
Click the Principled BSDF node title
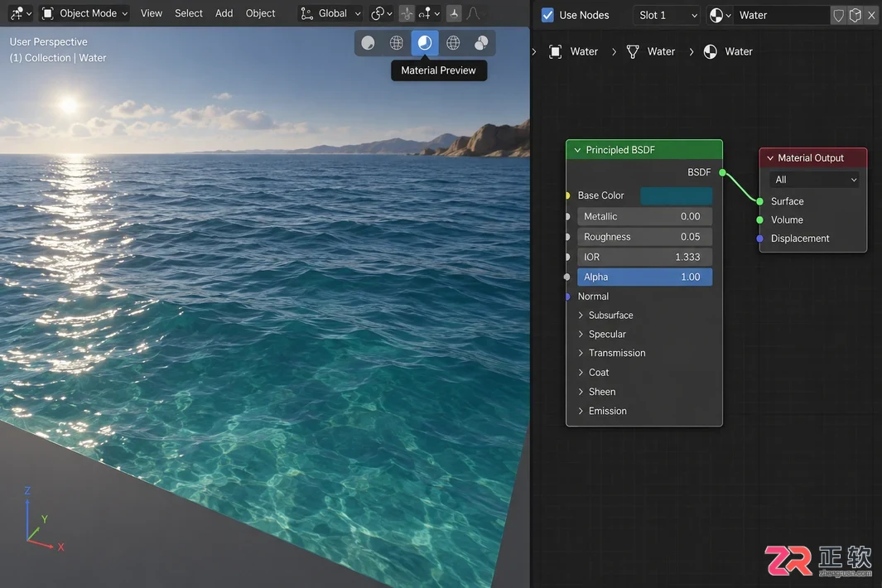click(620, 150)
